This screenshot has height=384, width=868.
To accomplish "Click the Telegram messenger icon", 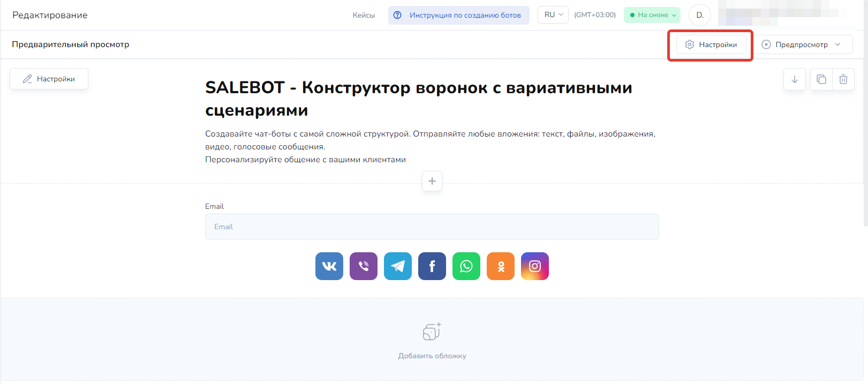I will click(397, 266).
